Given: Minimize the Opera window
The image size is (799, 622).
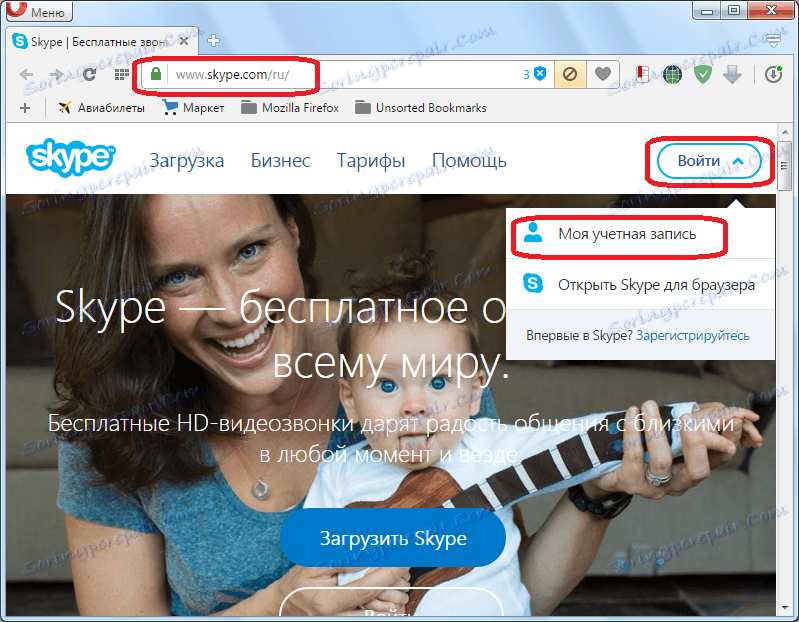Looking at the screenshot, I should click(707, 10).
